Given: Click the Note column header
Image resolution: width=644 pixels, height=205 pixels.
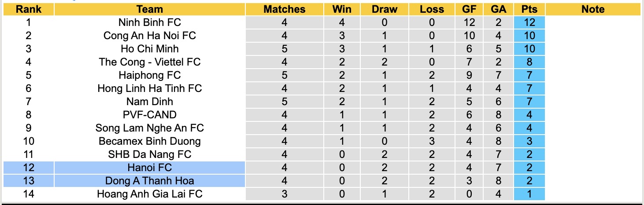Looking at the screenshot, I should point(593,9).
